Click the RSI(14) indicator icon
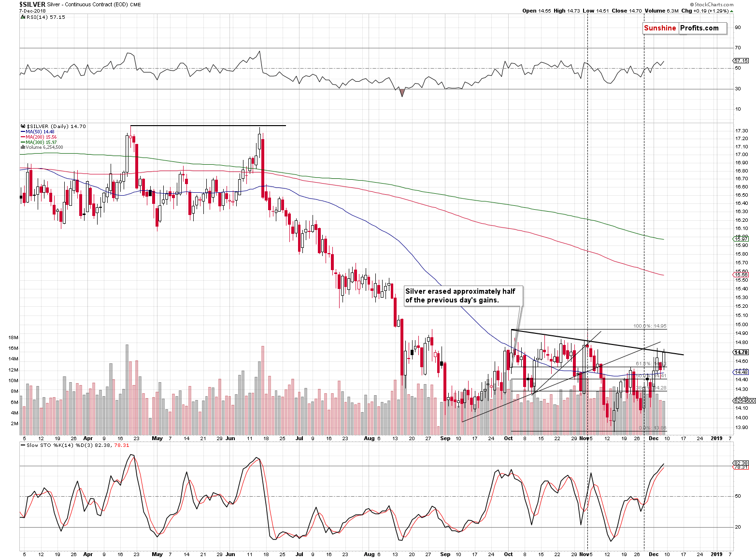The width and height of the screenshot is (756, 559). (x=22, y=17)
